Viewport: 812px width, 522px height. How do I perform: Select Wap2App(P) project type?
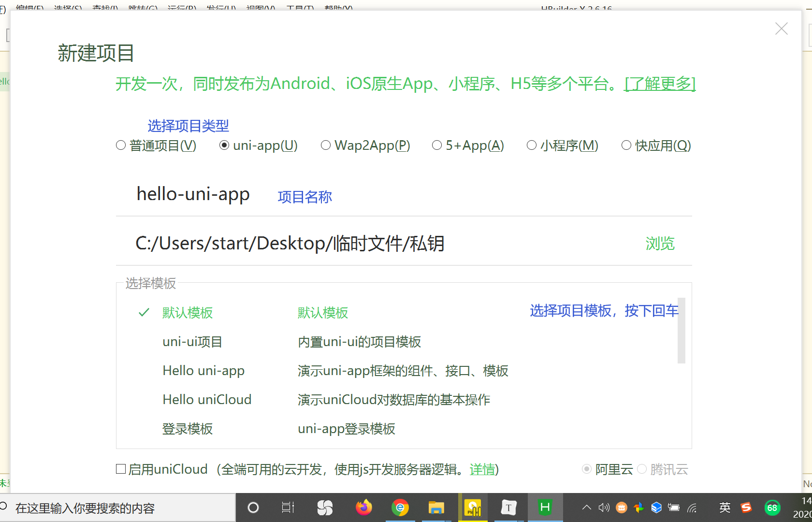click(365, 145)
